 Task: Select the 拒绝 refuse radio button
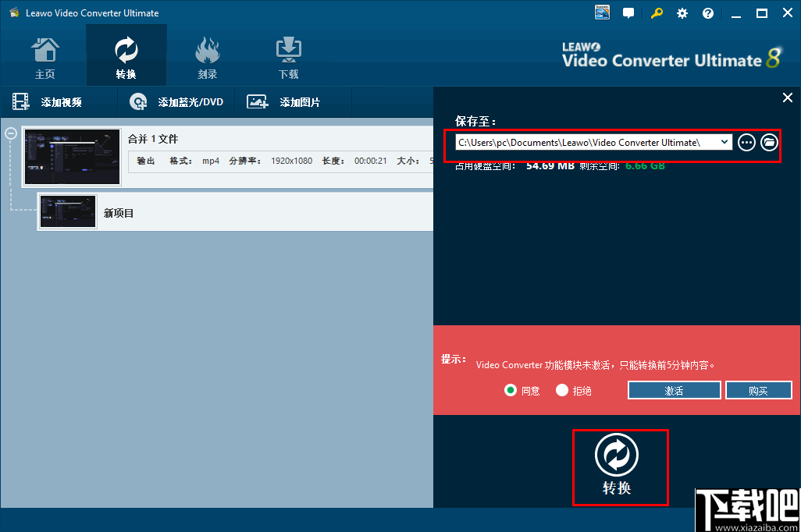[562, 391]
